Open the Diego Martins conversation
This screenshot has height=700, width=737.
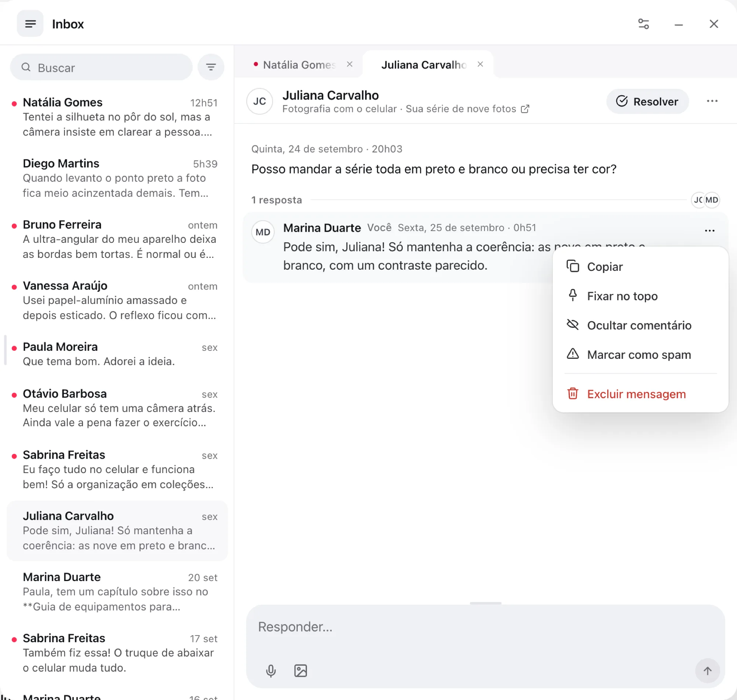tap(117, 178)
